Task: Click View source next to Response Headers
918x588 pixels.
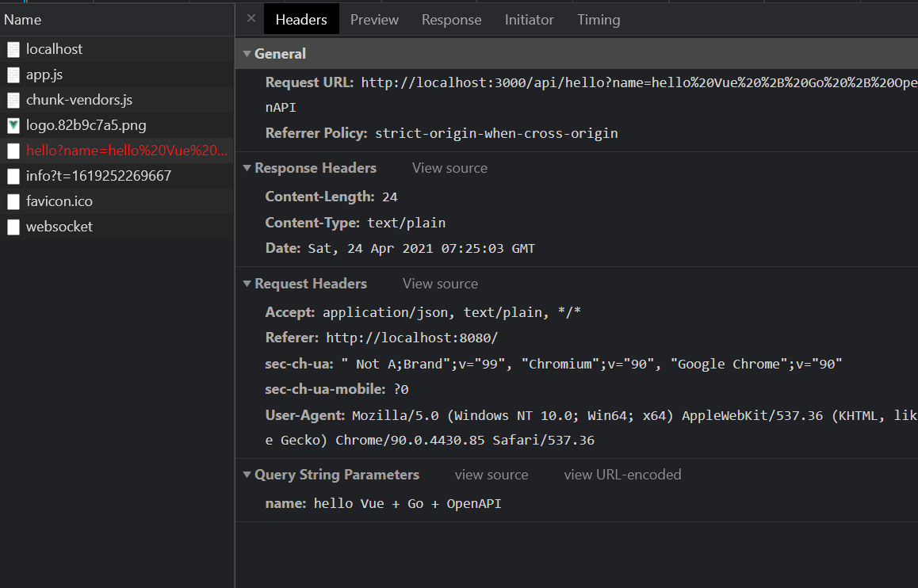Action: click(449, 168)
